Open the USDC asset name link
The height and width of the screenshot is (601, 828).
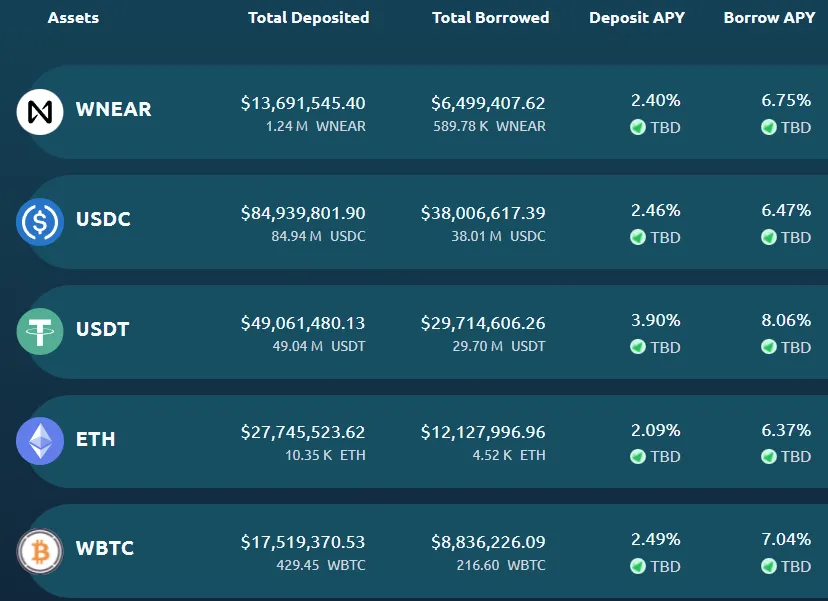pyautogui.click(x=103, y=219)
